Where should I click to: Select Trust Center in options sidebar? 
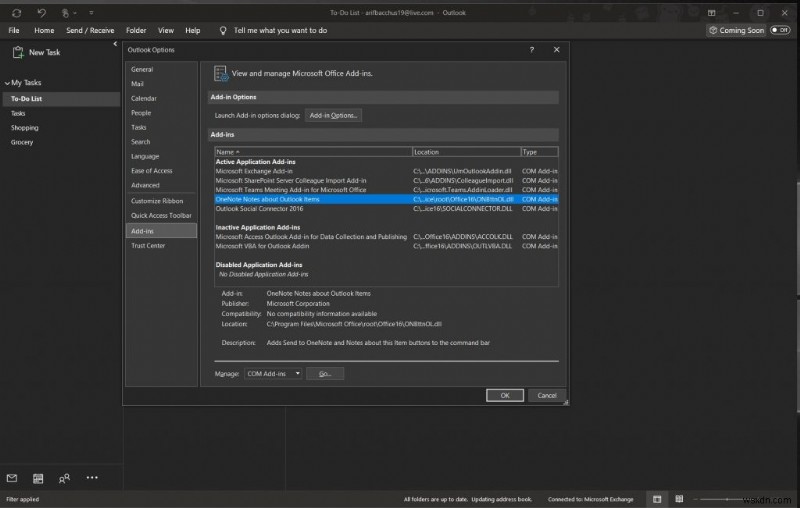148,245
